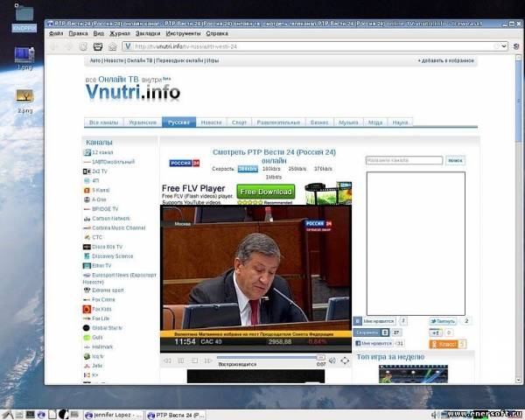Switch to the Новости category tab
The width and height of the screenshot is (525, 420).
(211, 122)
